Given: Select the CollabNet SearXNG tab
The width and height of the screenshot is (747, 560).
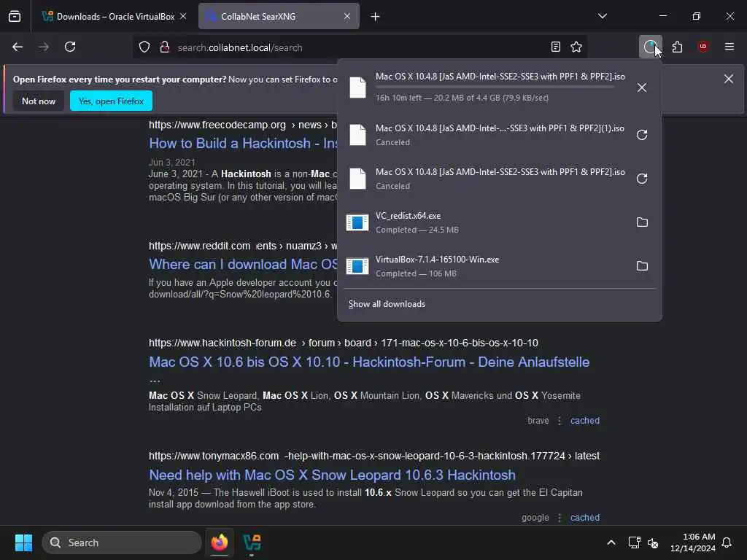Looking at the screenshot, I should tap(279, 16).
